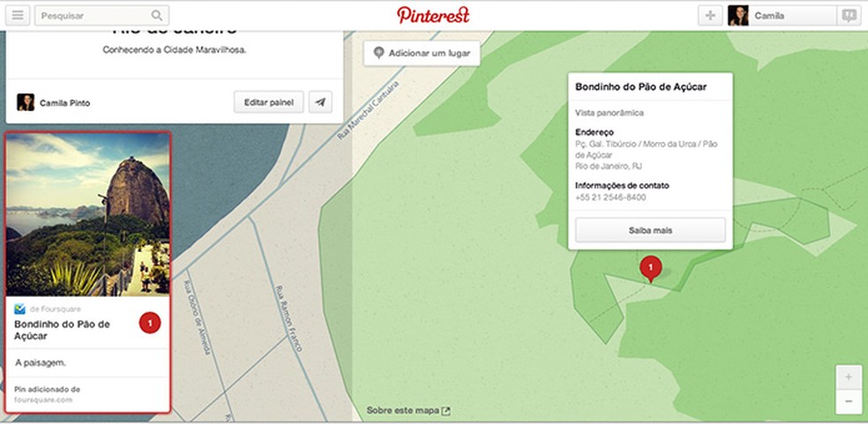Click the map pin icon in Adicionar um lugar
Image resolution: width=868 pixels, height=424 pixels.
click(x=378, y=53)
